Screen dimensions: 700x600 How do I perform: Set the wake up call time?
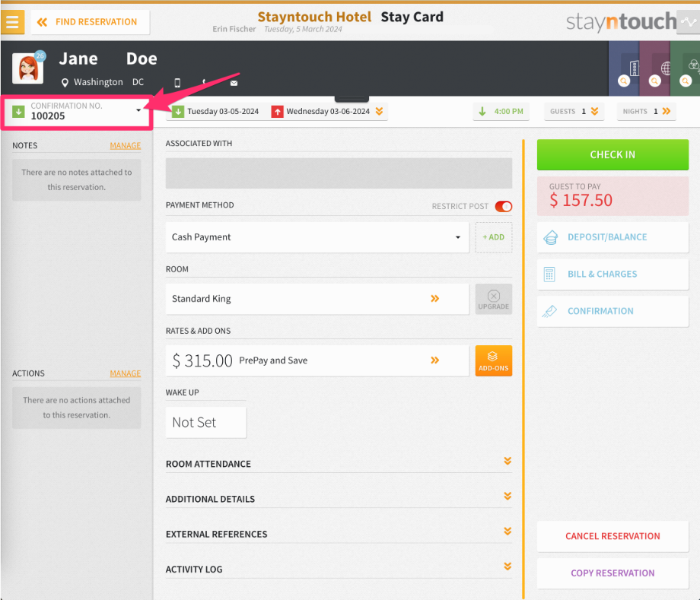pyautogui.click(x=205, y=422)
